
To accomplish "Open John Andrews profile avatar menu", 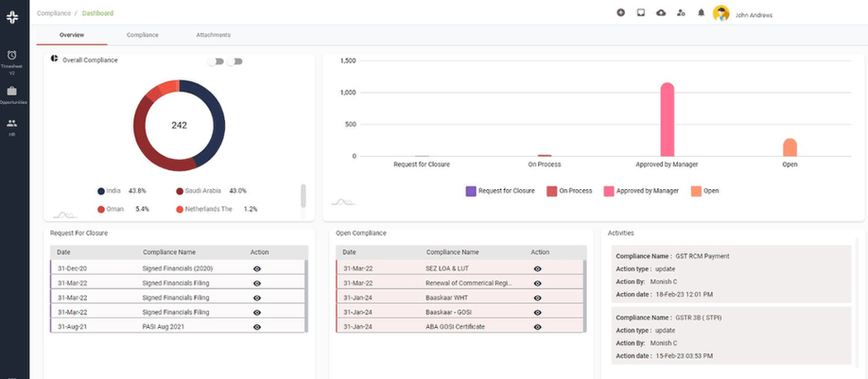I will 721,14.
